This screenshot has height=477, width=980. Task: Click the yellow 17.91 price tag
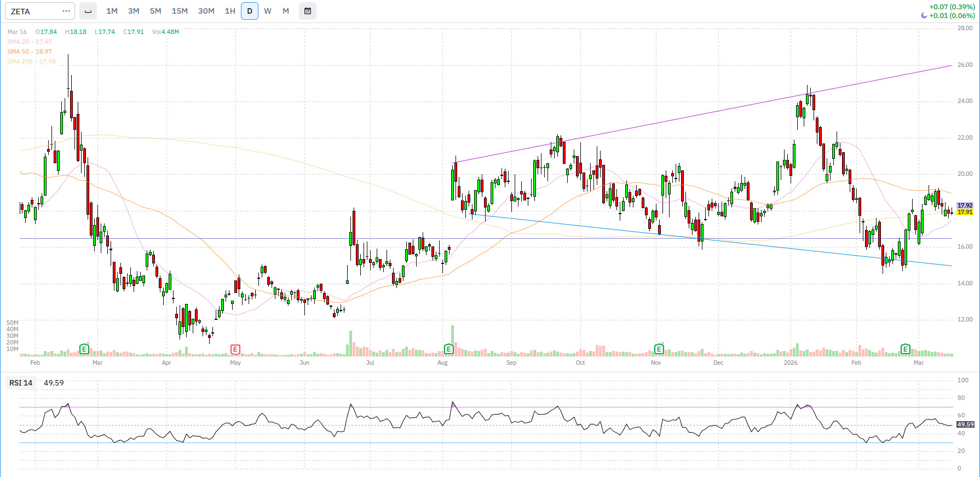click(965, 212)
